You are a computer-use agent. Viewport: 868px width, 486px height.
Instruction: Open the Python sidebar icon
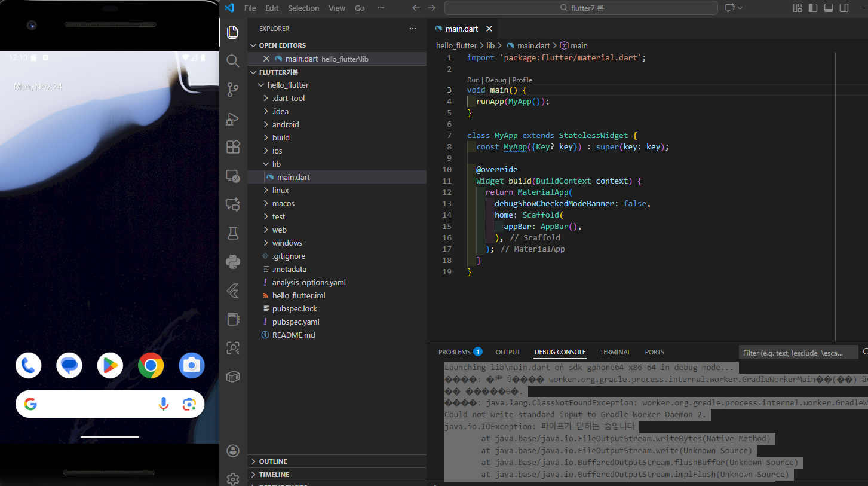pyautogui.click(x=233, y=262)
